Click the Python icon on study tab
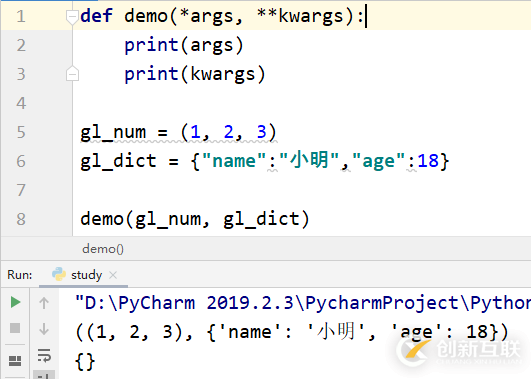531x379 pixels. pyautogui.click(x=59, y=274)
